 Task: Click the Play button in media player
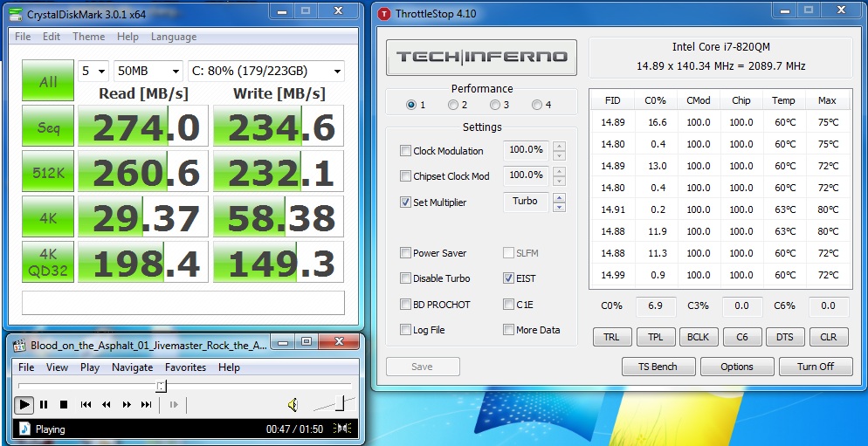pos(24,404)
